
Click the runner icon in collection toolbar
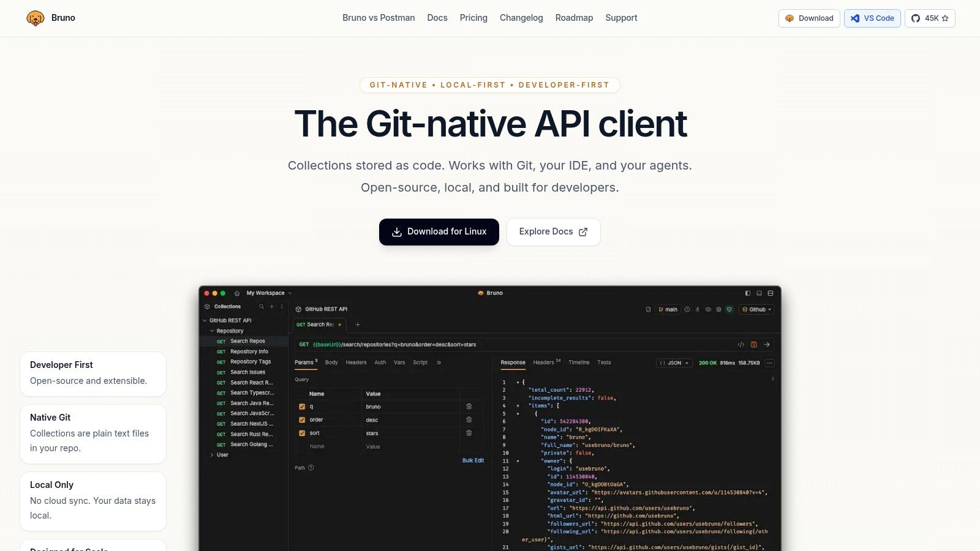click(698, 310)
